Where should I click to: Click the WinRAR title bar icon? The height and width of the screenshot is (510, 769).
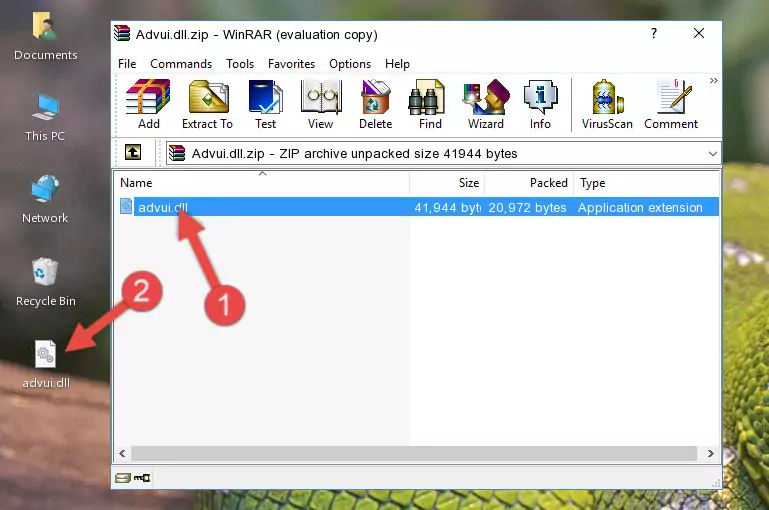(122, 33)
